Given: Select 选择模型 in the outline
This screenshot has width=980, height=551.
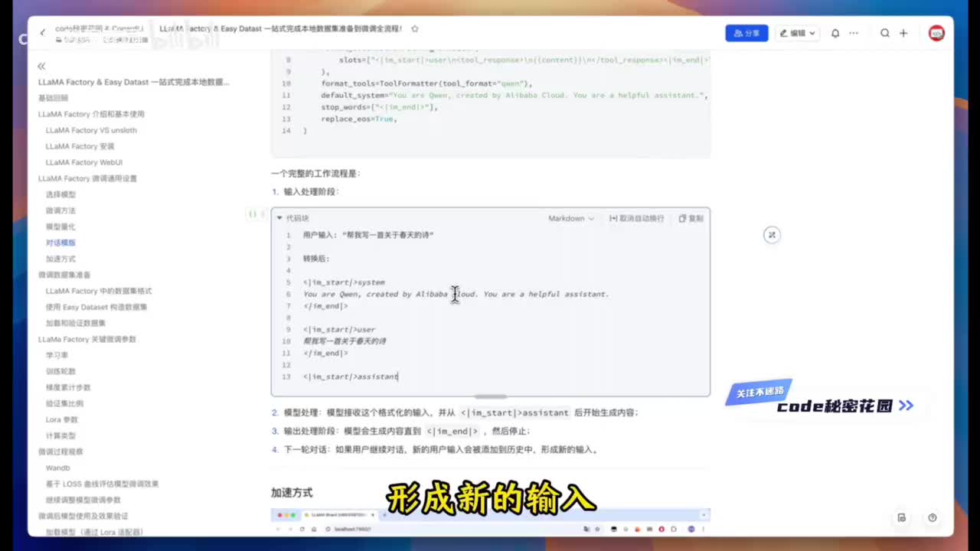Looking at the screenshot, I should click(x=60, y=194).
